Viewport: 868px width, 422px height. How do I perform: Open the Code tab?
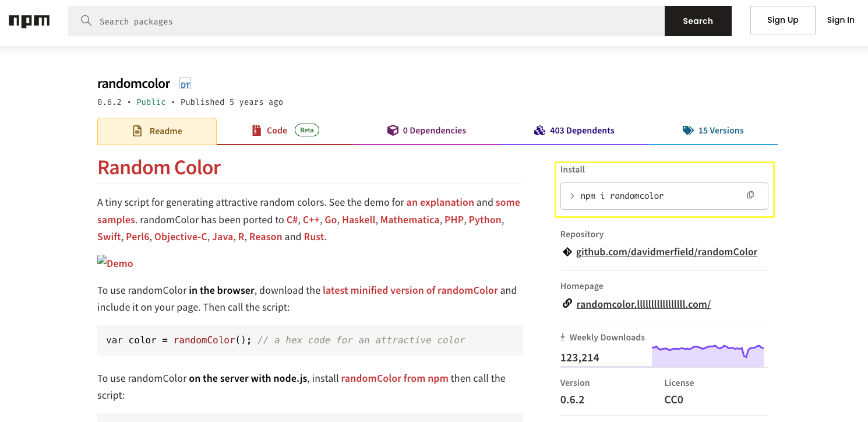[x=285, y=131]
